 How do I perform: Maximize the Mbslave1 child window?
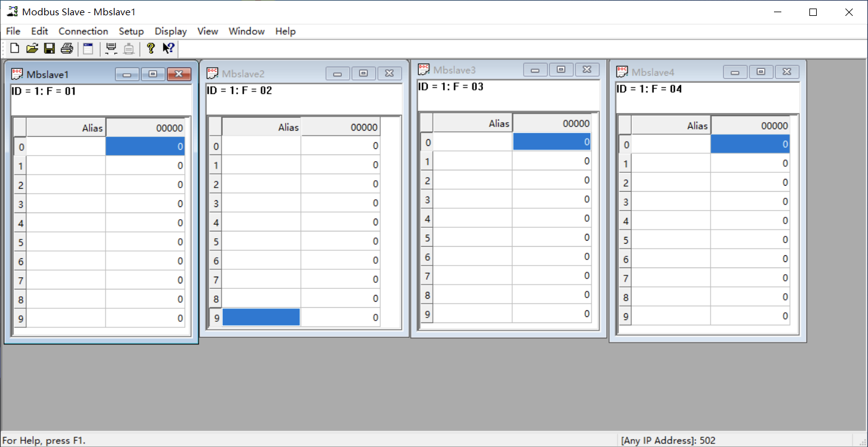(153, 74)
